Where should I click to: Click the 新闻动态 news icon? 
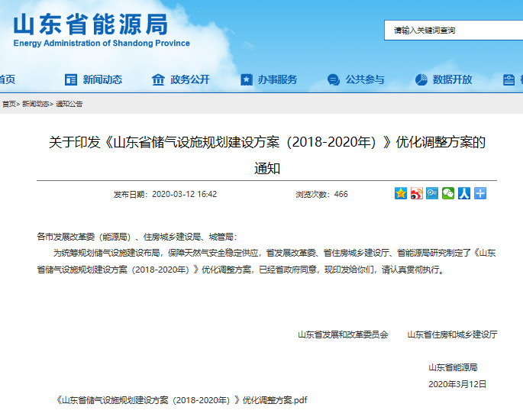(x=71, y=79)
